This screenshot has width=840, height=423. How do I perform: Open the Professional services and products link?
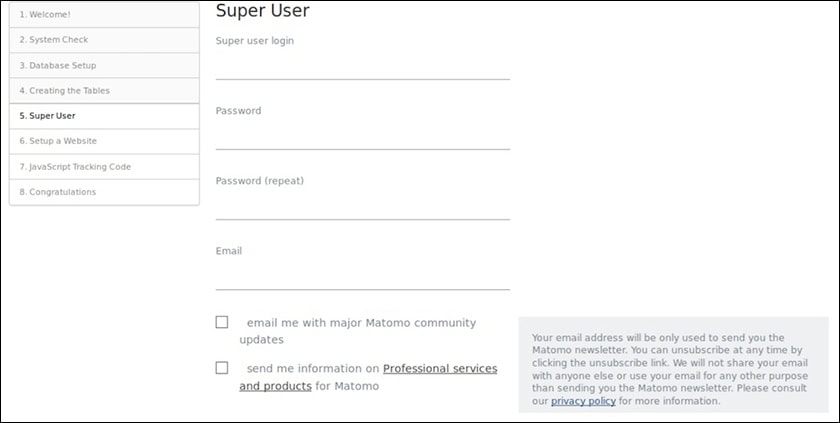point(439,369)
